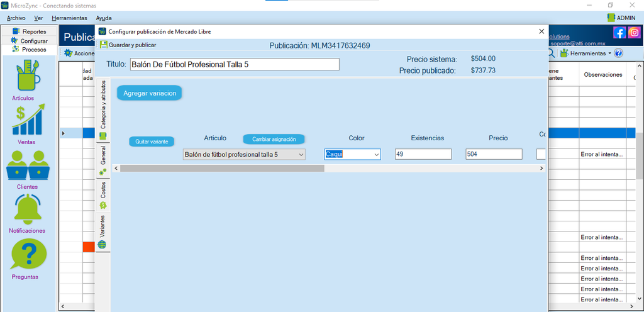Click the ADMIN user icon

tap(611, 18)
